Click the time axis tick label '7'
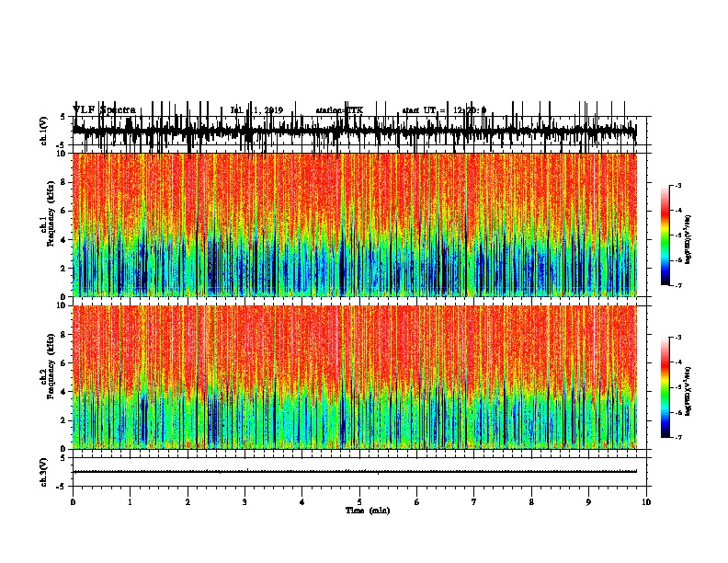This screenshot has height=563, width=728. coord(474,501)
